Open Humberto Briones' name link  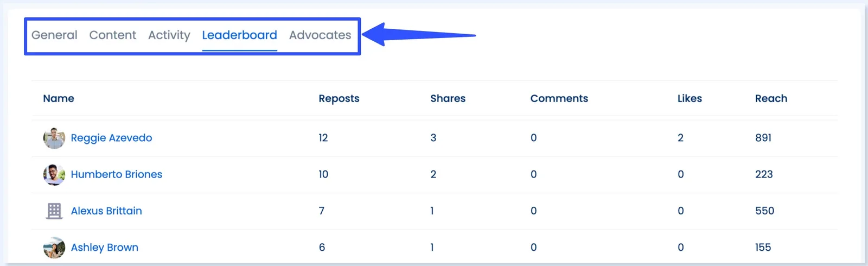click(116, 174)
